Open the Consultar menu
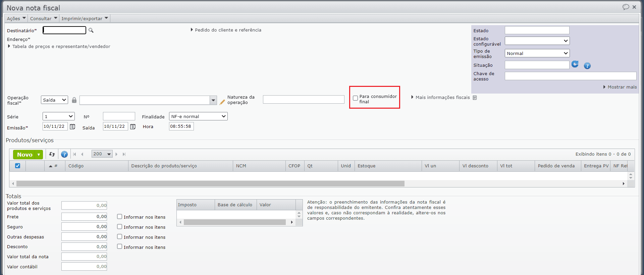 click(44, 18)
